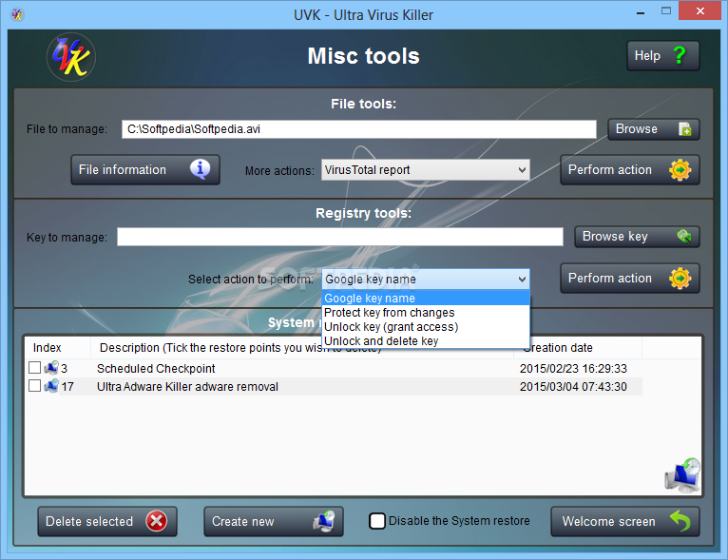The image size is (728, 560).
Task: Click the Create new button label
Action: click(x=242, y=521)
